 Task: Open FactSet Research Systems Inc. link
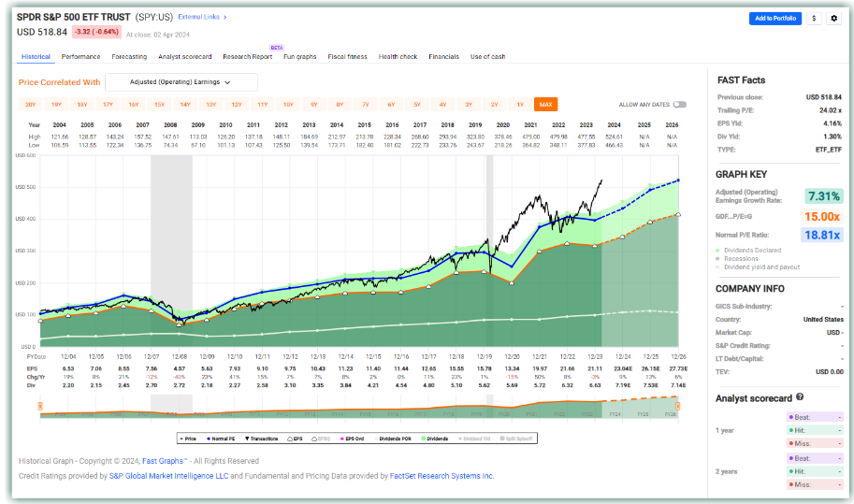441,476
